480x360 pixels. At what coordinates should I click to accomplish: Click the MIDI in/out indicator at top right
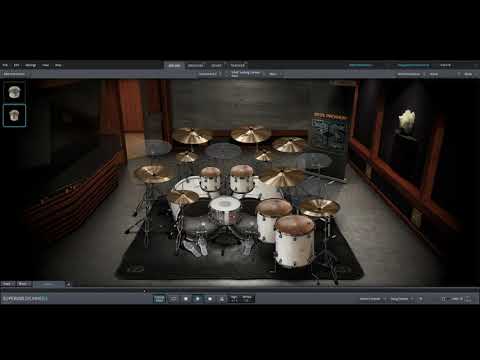pyautogui.click(x=446, y=65)
